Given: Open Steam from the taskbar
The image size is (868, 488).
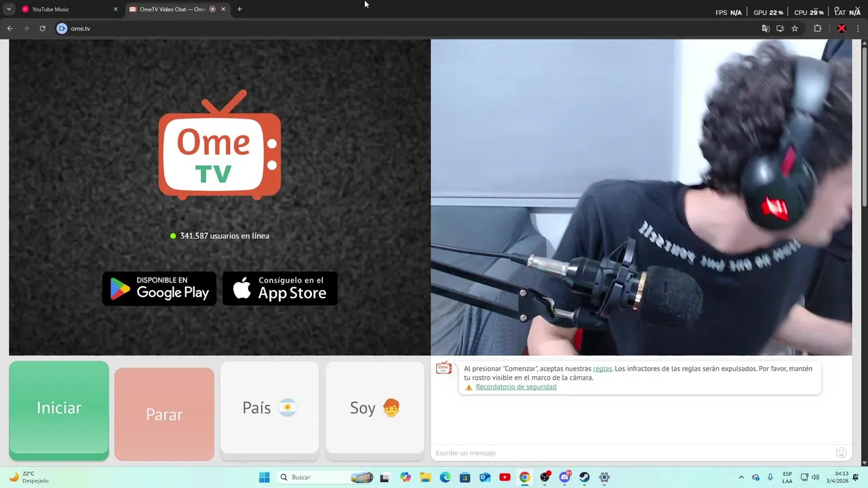Looking at the screenshot, I should click(585, 477).
